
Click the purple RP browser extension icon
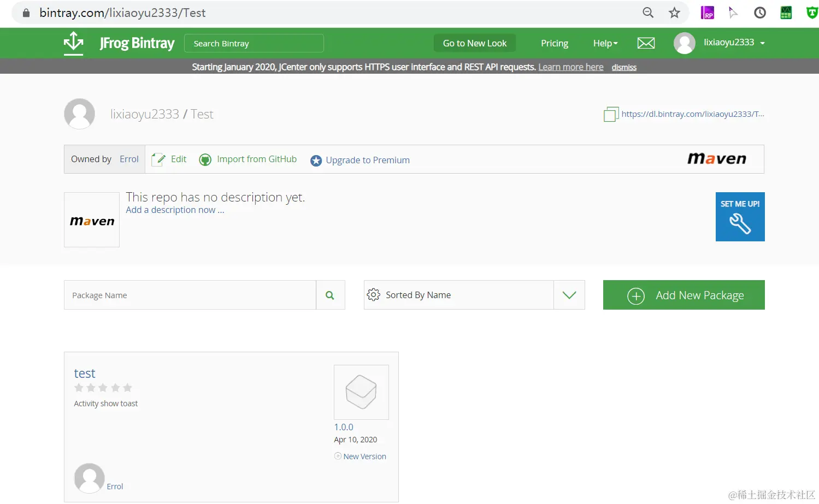(708, 13)
